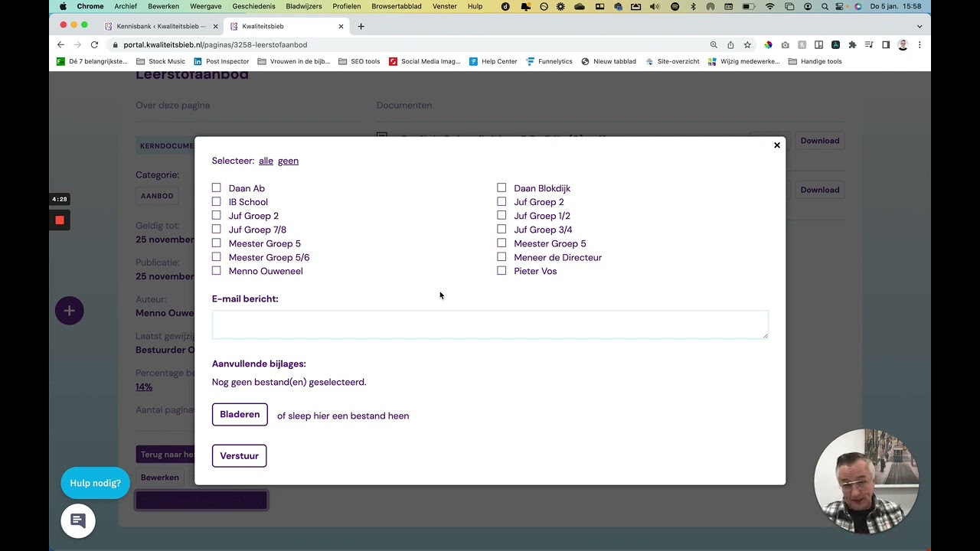Open the Chrome three-dot menu
This screenshot has height=551, width=980.
point(920,44)
